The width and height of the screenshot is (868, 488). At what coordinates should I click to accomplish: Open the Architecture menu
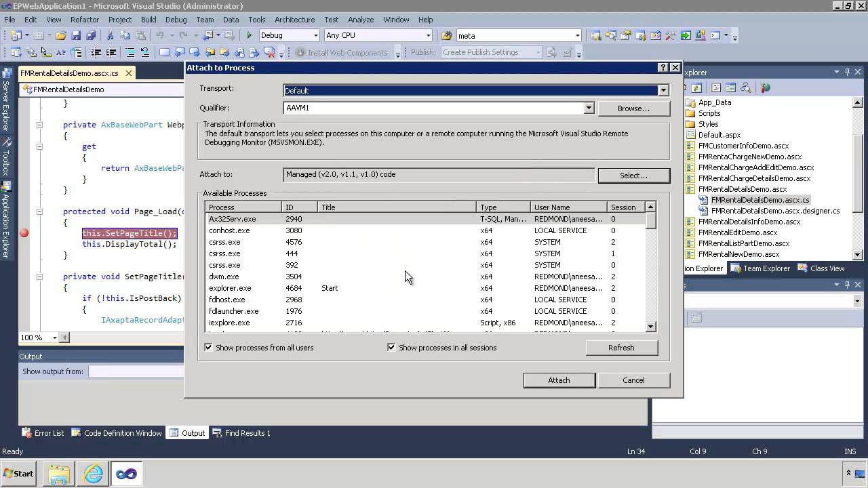click(x=294, y=20)
